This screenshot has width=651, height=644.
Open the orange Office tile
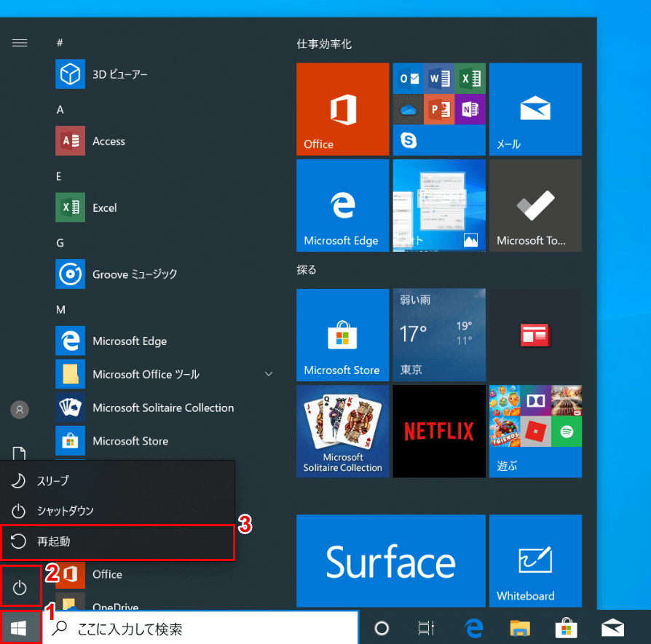point(342,109)
